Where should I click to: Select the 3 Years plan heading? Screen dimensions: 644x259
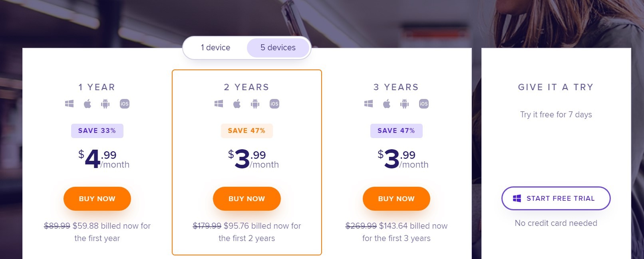click(x=396, y=87)
